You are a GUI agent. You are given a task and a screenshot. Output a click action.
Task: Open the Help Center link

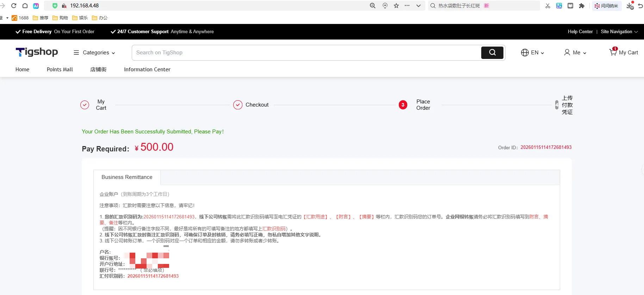pyautogui.click(x=580, y=32)
